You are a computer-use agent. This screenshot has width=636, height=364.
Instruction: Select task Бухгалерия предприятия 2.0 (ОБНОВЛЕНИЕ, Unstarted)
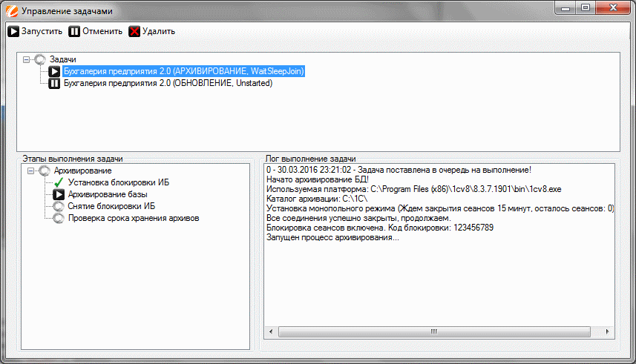click(x=168, y=83)
